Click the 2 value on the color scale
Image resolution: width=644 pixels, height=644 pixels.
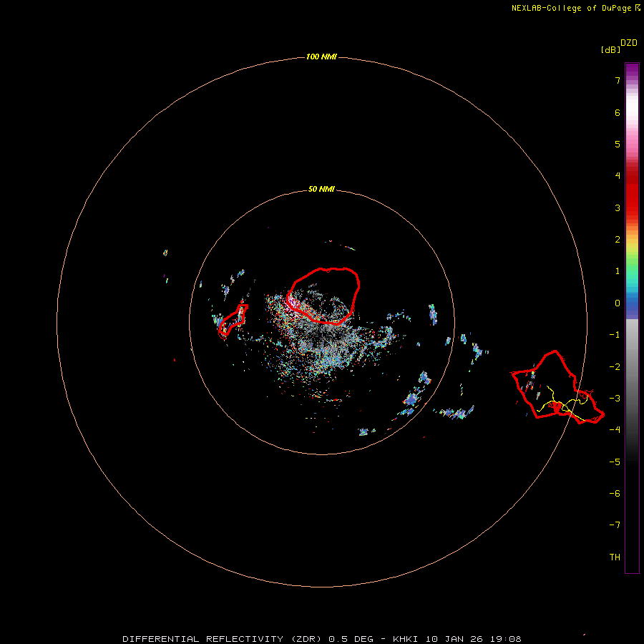618,240
